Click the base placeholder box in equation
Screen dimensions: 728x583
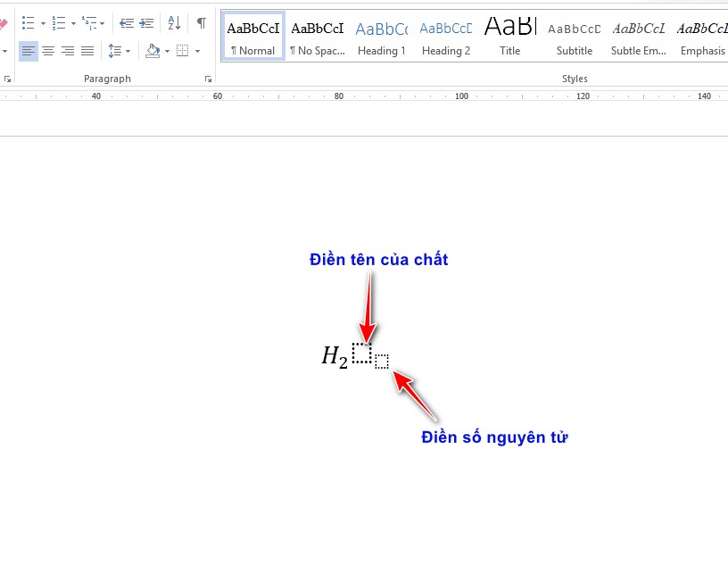click(361, 354)
